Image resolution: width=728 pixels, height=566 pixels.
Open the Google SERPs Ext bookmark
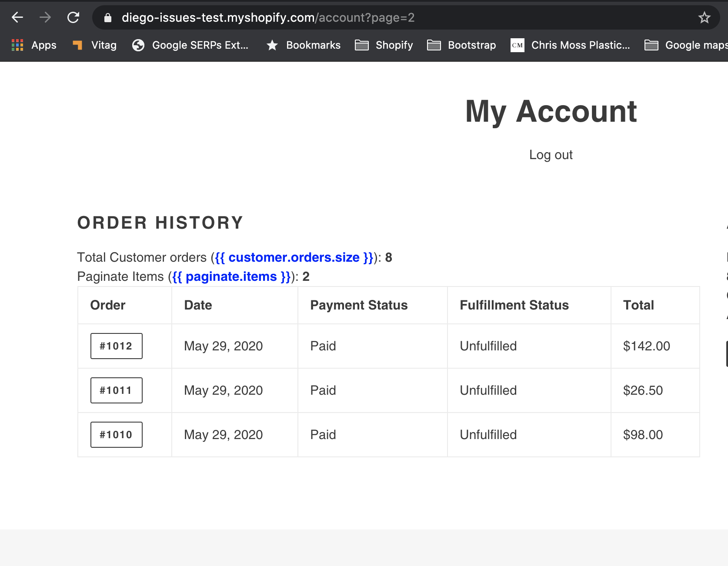tap(190, 45)
